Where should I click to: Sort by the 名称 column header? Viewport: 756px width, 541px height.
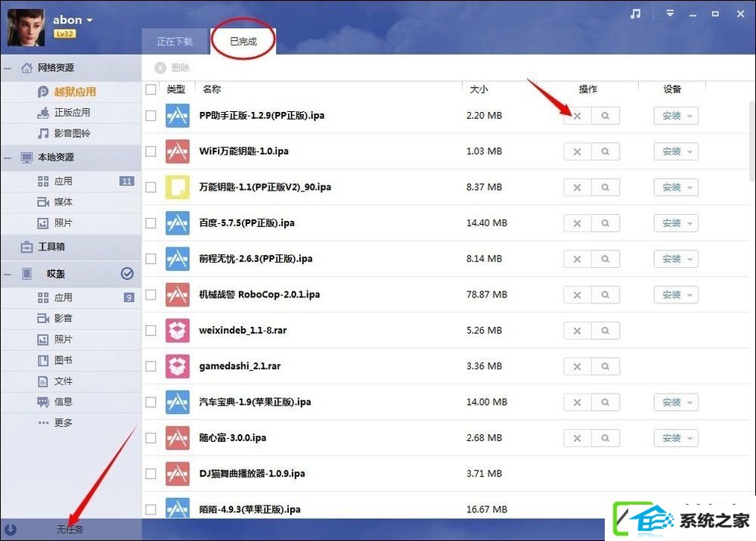212,89
